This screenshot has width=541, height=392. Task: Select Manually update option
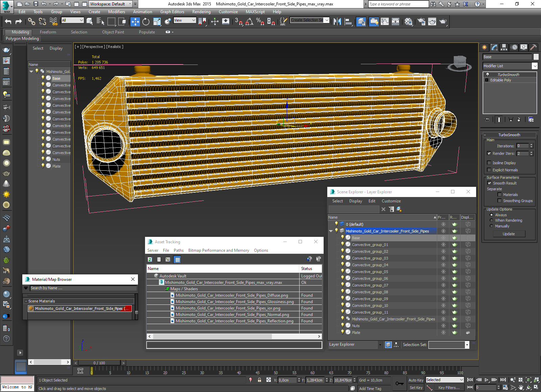tap(491, 226)
